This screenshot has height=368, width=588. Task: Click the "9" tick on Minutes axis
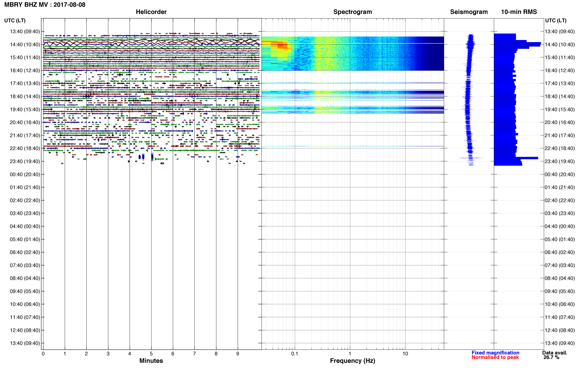pos(238,354)
